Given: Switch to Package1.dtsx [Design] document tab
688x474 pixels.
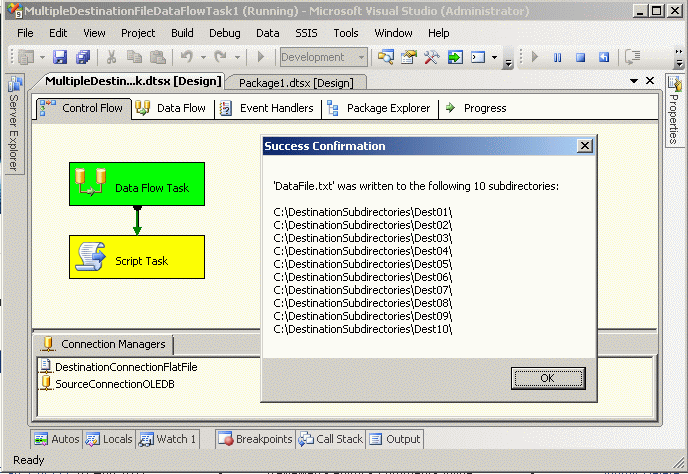Looking at the screenshot, I should pyautogui.click(x=296, y=83).
